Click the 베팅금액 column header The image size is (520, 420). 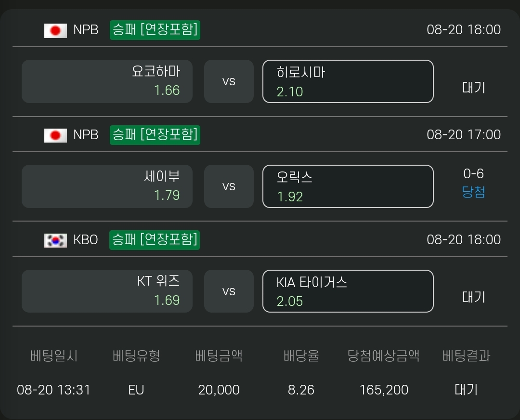[219, 356]
